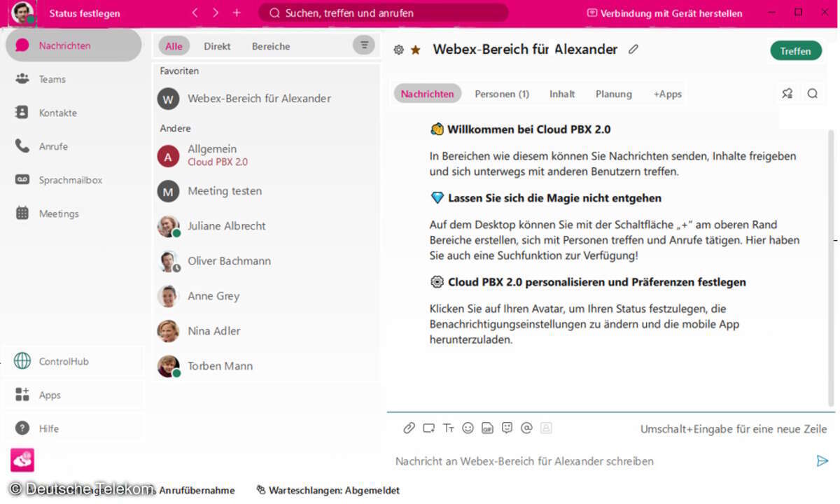Click the profile avatar at top left
Viewport: 840px width, 504px height.
pyautogui.click(x=22, y=13)
